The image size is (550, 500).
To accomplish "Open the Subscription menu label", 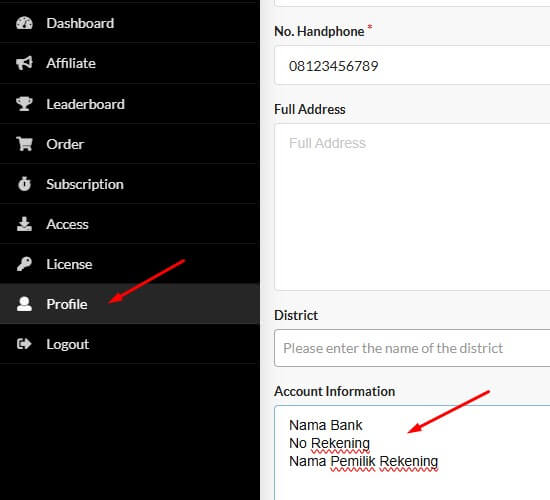I will click(85, 185).
